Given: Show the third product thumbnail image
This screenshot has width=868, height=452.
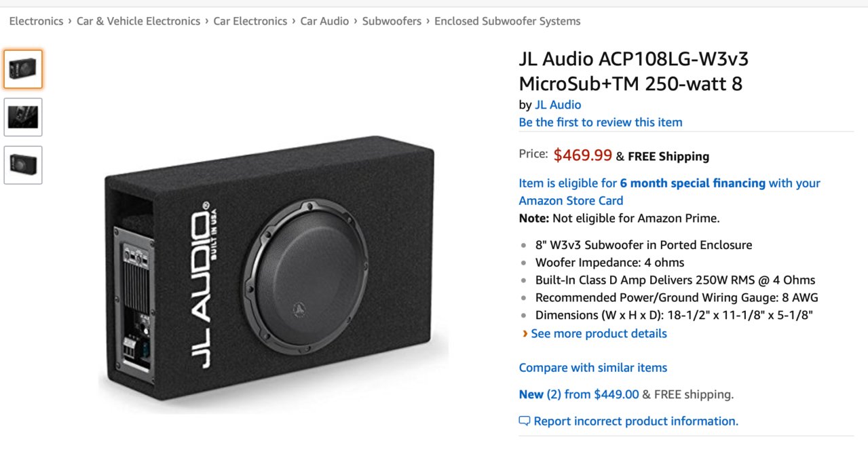Looking at the screenshot, I should click(23, 165).
